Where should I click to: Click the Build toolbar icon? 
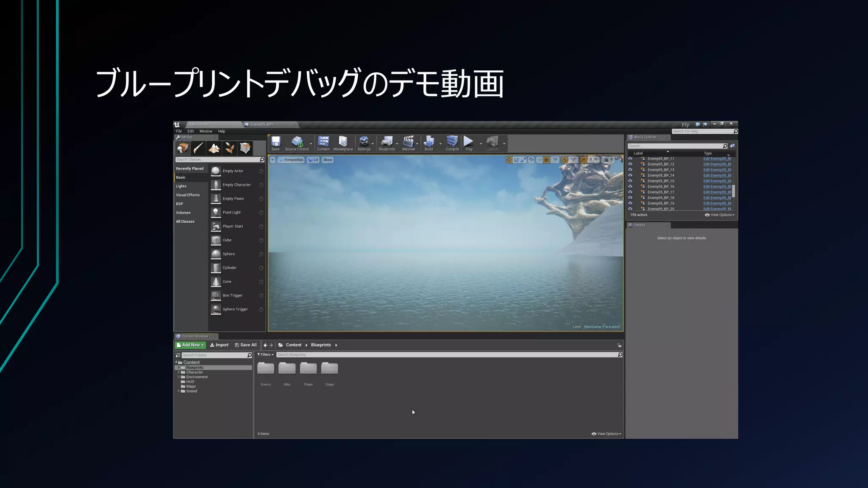pos(429,143)
